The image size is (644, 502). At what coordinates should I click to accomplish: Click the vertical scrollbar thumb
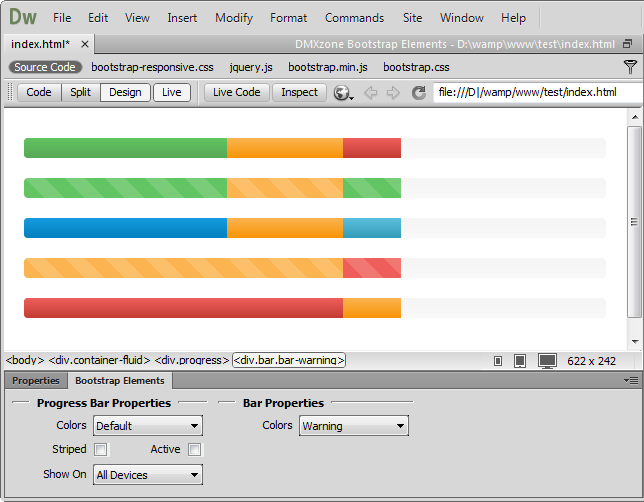635,222
